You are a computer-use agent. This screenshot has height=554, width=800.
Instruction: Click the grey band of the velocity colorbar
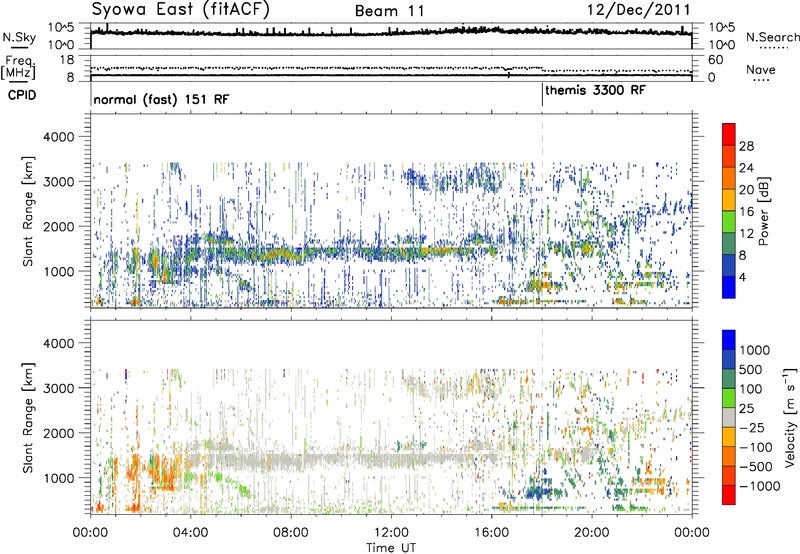(729, 417)
